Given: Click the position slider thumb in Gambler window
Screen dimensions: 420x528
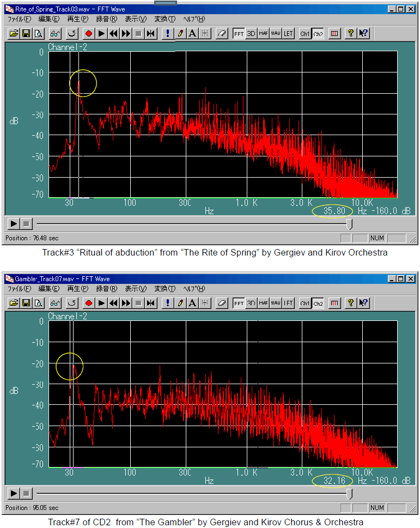Looking at the screenshot, I should click(x=349, y=494).
